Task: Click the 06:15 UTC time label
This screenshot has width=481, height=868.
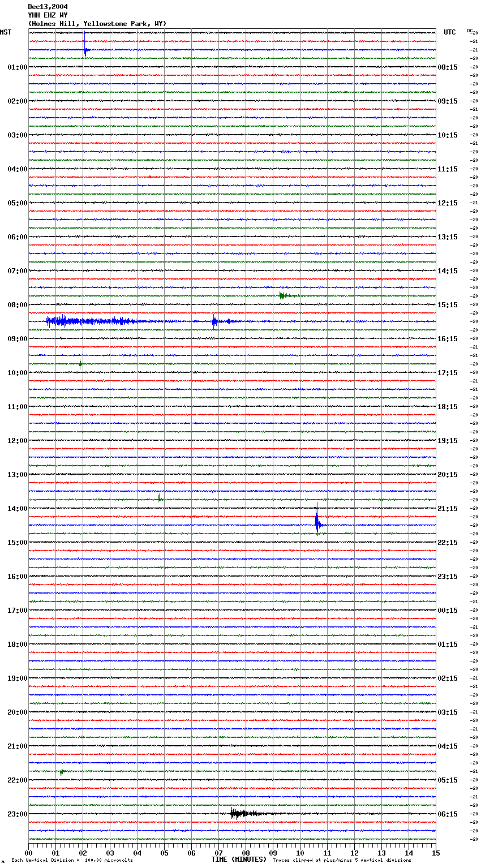Action: (448, 814)
